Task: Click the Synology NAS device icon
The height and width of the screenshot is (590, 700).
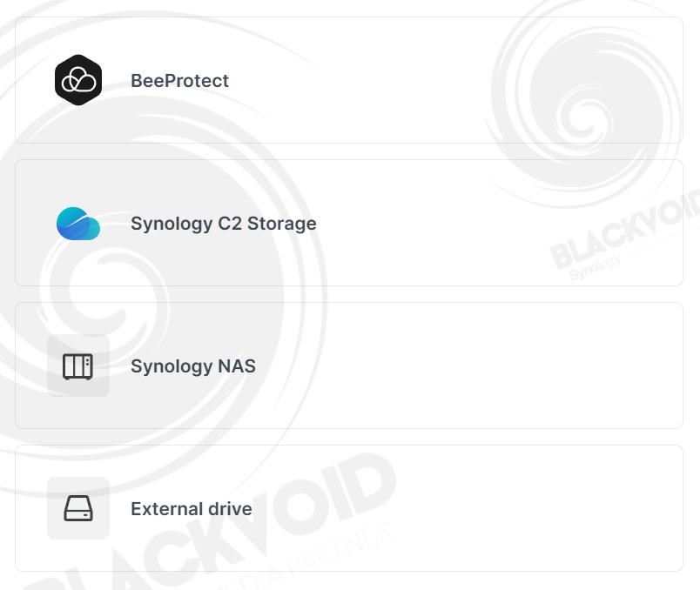Action: 78,366
